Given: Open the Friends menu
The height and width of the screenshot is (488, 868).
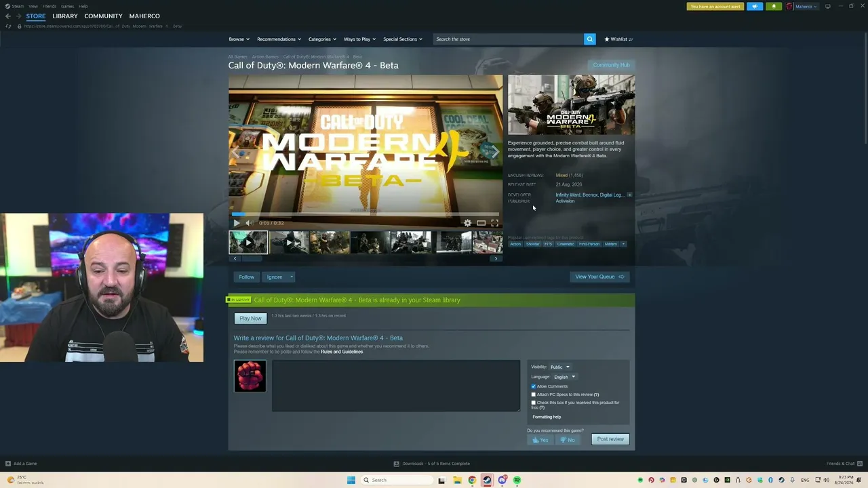Looking at the screenshot, I should click(50, 6).
